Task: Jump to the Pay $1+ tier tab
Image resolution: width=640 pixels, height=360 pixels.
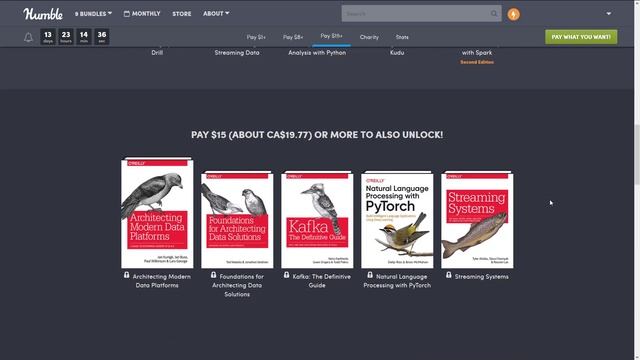Action: pos(256,37)
